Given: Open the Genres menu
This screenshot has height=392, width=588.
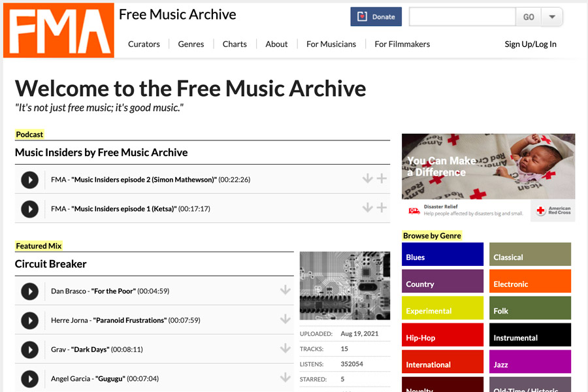Looking at the screenshot, I should pos(191,44).
